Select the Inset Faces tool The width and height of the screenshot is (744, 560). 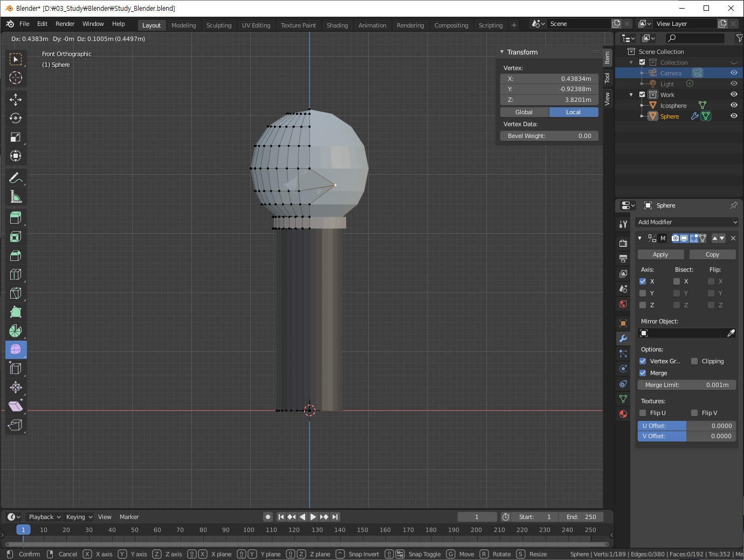pyautogui.click(x=16, y=237)
